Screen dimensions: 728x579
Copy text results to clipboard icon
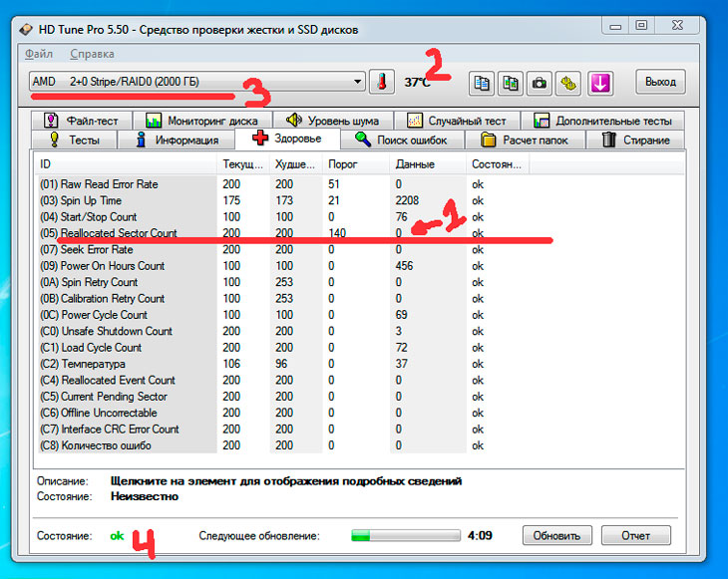tap(481, 84)
